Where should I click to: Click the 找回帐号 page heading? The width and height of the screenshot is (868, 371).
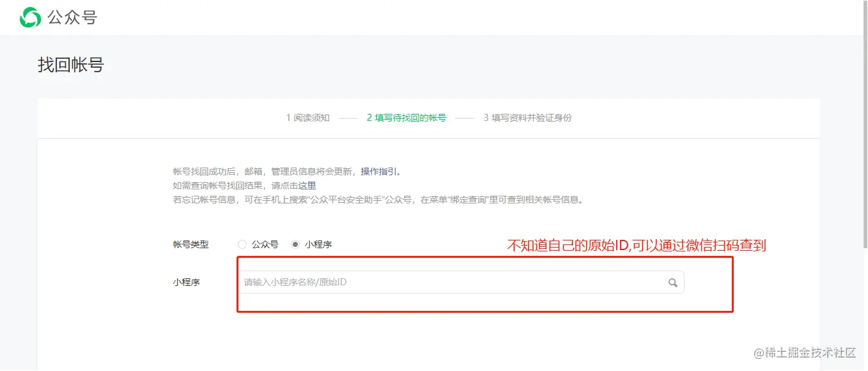(x=71, y=65)
